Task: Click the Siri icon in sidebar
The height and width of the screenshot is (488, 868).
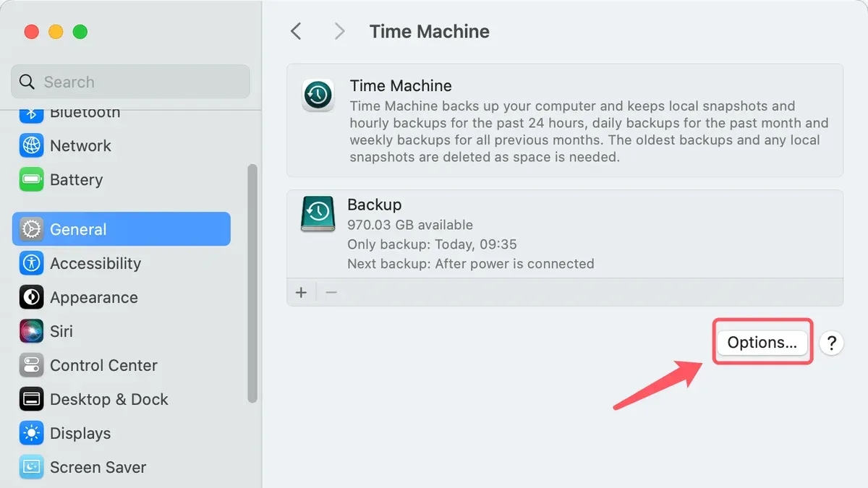Action: pyautogui.click(x=31, y=331)
